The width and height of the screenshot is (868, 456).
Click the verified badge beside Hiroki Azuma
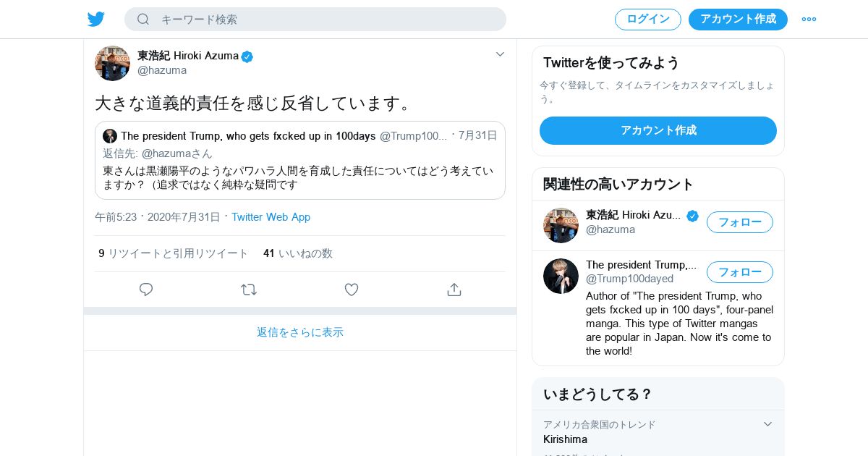pos(247,56)
